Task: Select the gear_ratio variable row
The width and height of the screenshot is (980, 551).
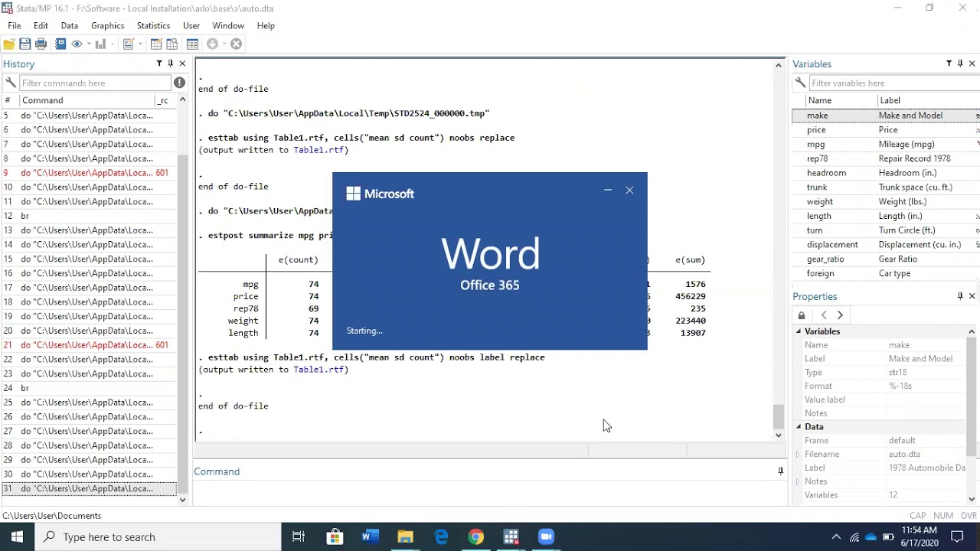Action: click(x=886, y=259)
